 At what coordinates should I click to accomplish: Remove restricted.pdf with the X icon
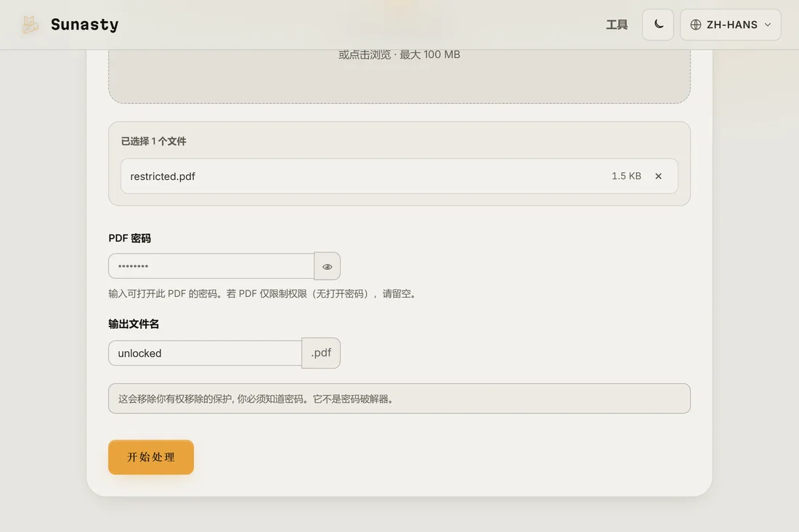658,176
